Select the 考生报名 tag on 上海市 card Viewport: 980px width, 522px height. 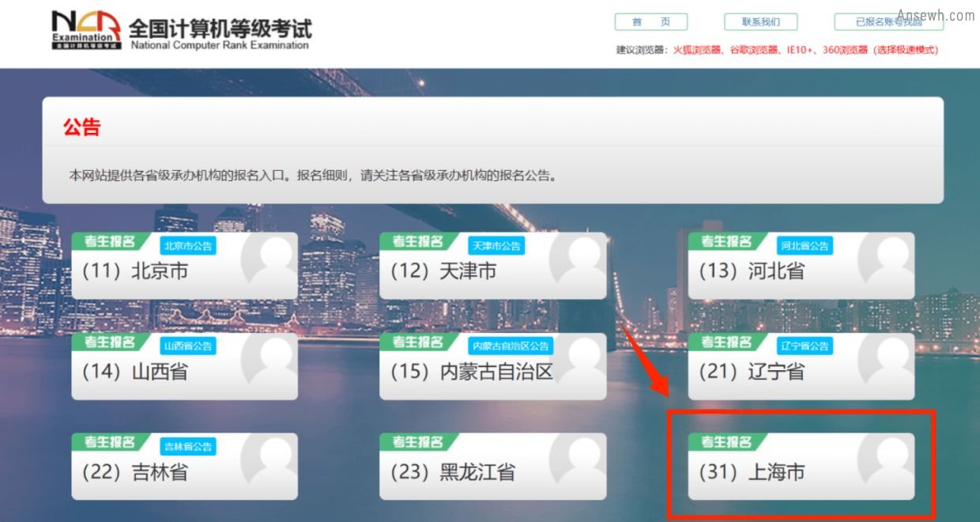[x=728, y=443]
